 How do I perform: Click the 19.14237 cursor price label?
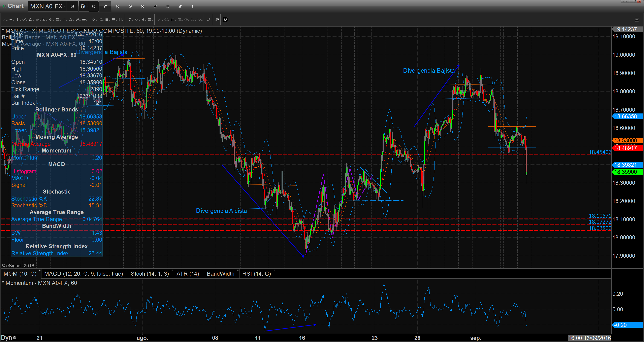[x=627, y=29]
